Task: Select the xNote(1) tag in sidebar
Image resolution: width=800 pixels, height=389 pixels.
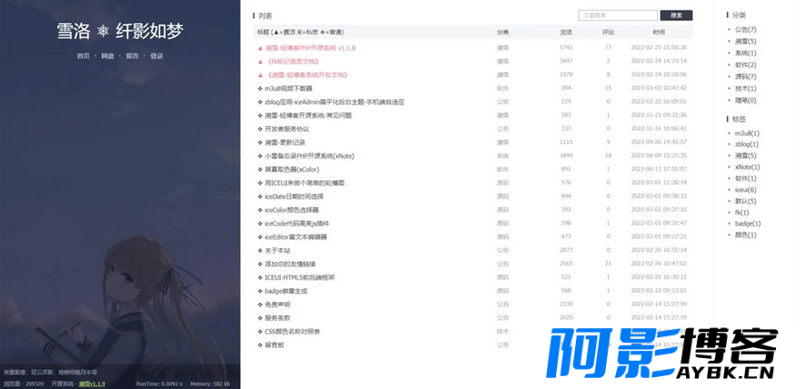Action: click(x=747, y=167)
